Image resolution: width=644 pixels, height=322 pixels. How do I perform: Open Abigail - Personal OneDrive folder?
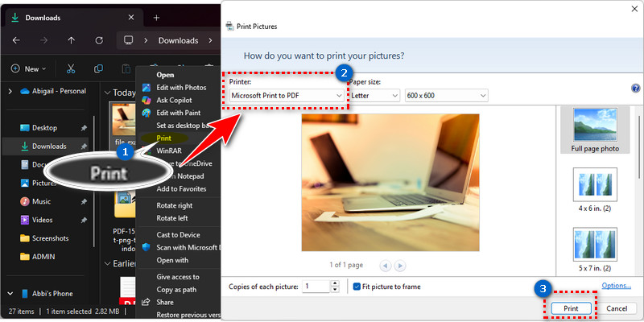53,91
